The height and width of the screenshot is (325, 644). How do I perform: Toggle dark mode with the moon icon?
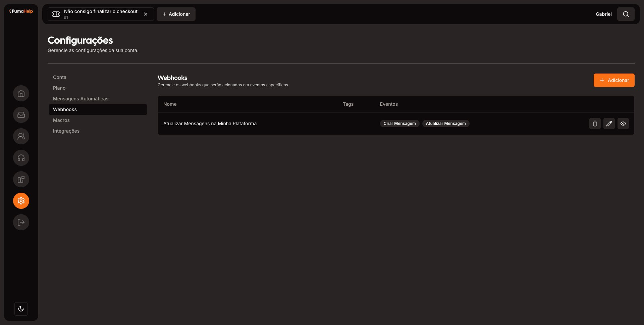(x=21, y=309)
